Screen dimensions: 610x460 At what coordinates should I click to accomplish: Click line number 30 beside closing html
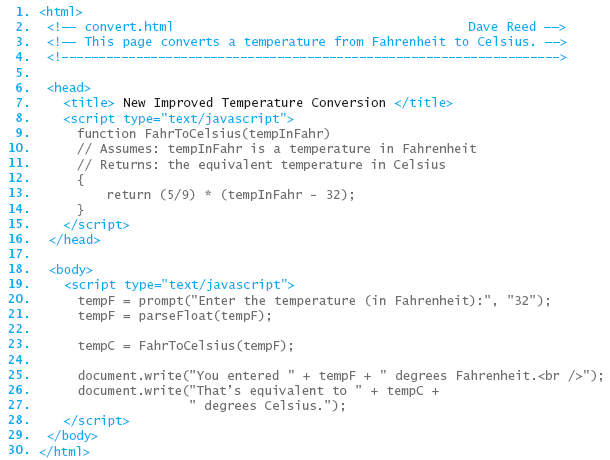pyautogui.click(x=19, y=450)
